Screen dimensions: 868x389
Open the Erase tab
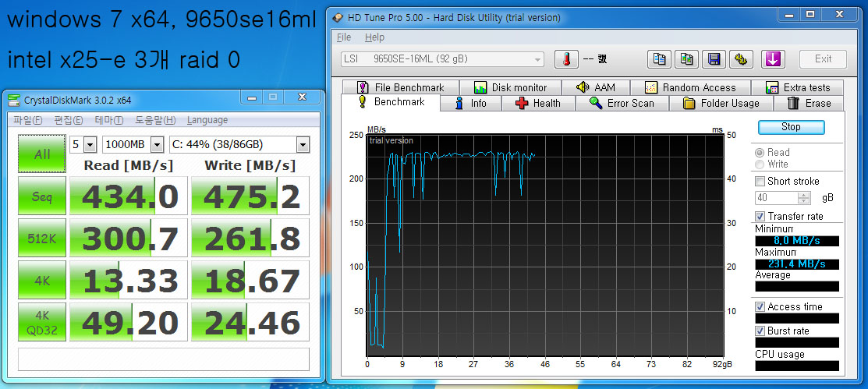pos(809,104)
